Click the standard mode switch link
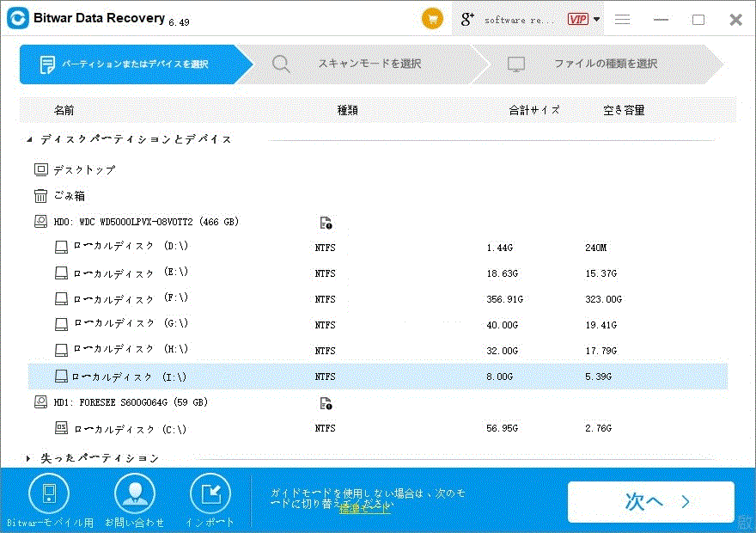756x533 pixels. point(364,508)
